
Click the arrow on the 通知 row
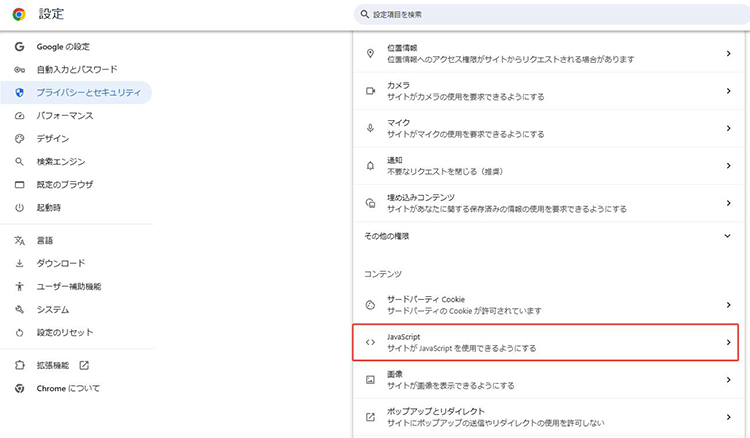pyautogui.click(x=728, y=165)
